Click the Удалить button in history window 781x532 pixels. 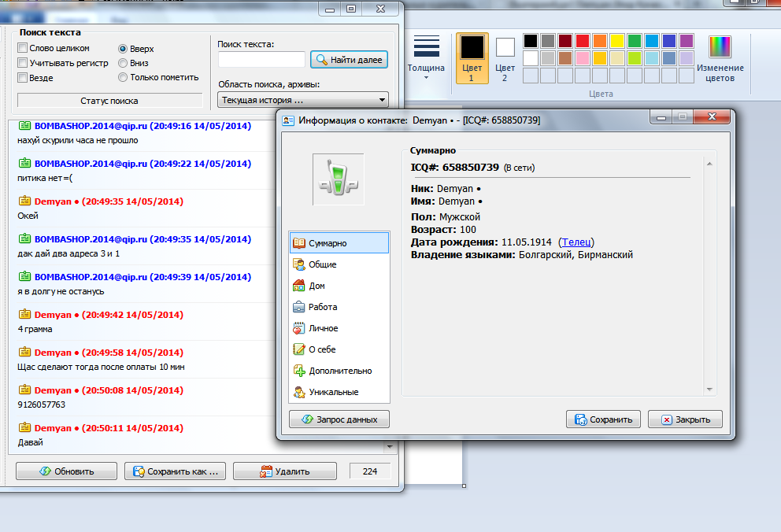pyautogui.click(x=285, y=471)
